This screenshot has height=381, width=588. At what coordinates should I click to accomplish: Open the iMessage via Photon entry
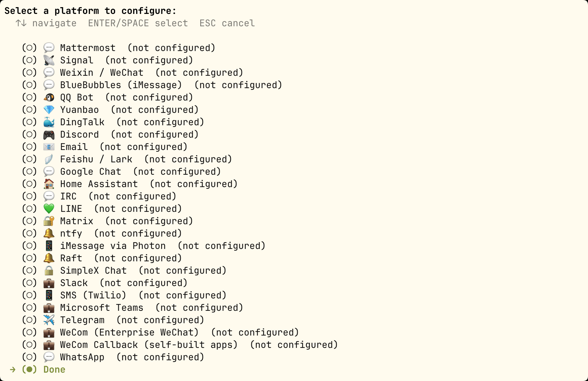click(x=144, y=246)
